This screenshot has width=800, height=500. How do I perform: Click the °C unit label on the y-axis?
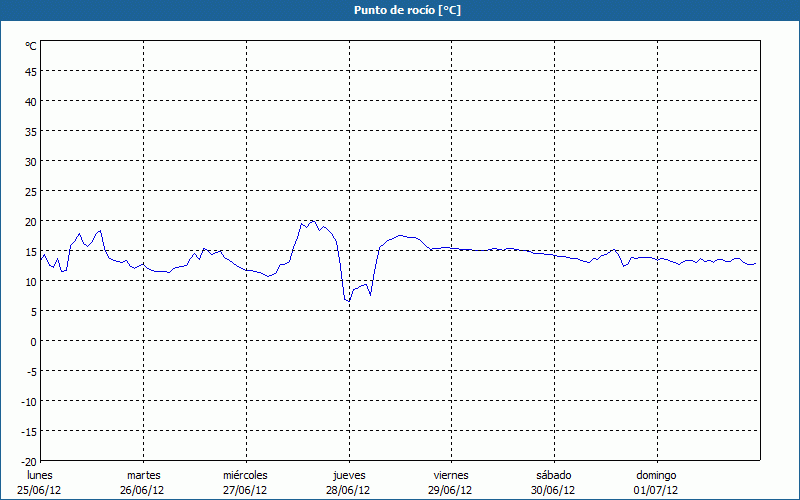coord(31,46)
